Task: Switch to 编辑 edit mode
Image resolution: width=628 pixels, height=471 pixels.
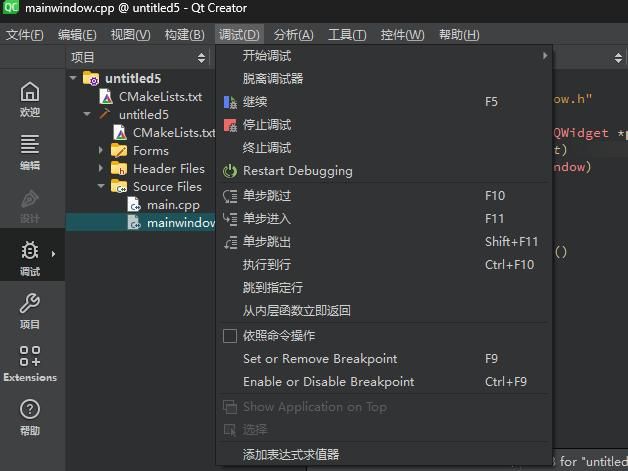Action: point(30,152)
